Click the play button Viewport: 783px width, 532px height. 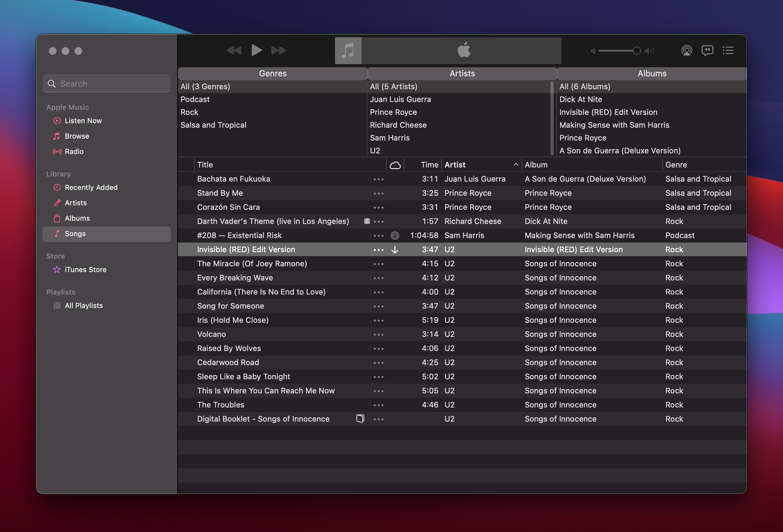click(x=256, y=50)
